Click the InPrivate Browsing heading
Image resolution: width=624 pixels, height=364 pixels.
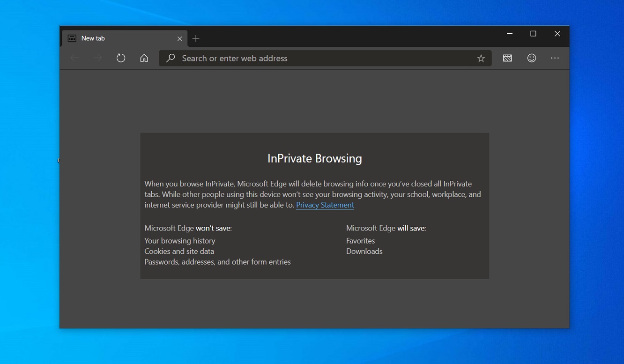(x=315, y=158)
